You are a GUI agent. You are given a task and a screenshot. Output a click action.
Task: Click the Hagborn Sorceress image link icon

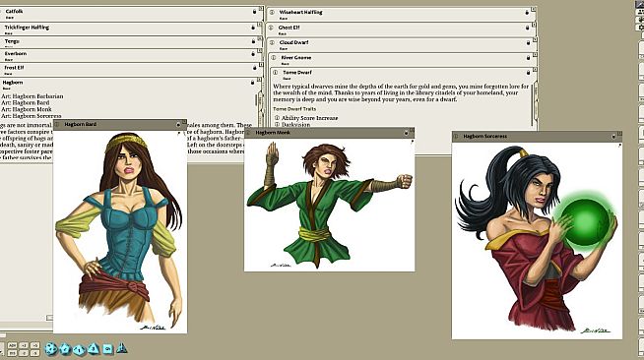[456, 136]
